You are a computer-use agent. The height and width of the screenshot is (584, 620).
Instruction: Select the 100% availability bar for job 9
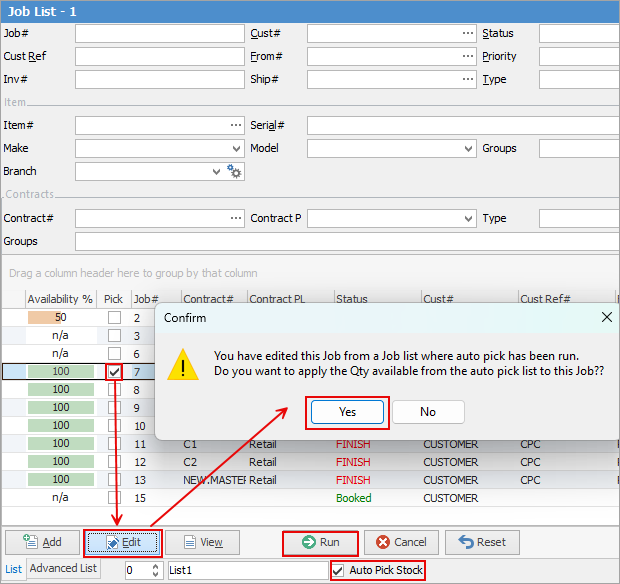coord(61,408)
